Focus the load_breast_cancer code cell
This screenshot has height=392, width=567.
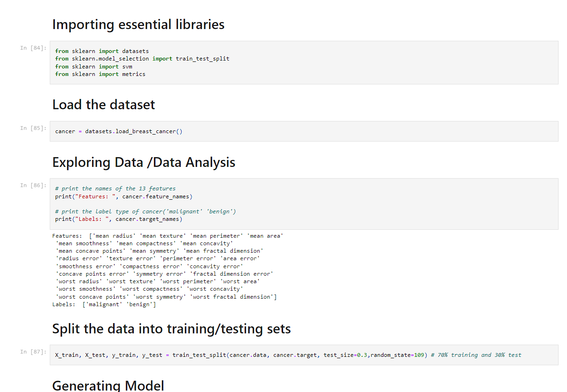click(118, 131)
